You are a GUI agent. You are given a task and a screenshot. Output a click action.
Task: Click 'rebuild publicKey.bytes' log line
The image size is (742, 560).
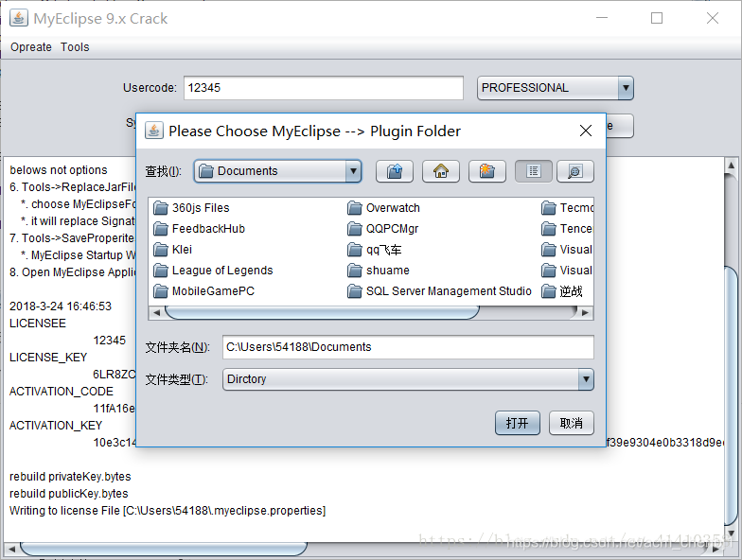(x=68, y=494)
